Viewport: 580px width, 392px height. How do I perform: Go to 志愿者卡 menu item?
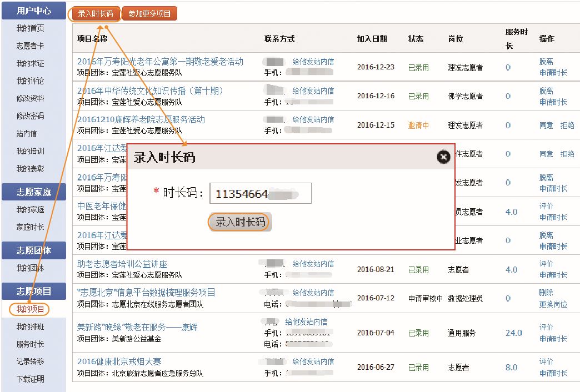click(x=31, y=46)
